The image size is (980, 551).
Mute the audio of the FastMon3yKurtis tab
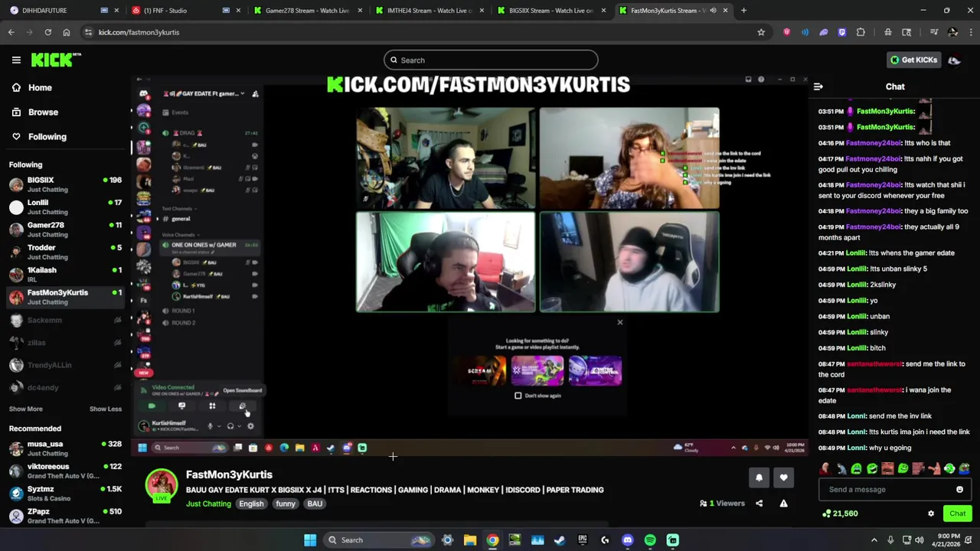tap(713, 11)
